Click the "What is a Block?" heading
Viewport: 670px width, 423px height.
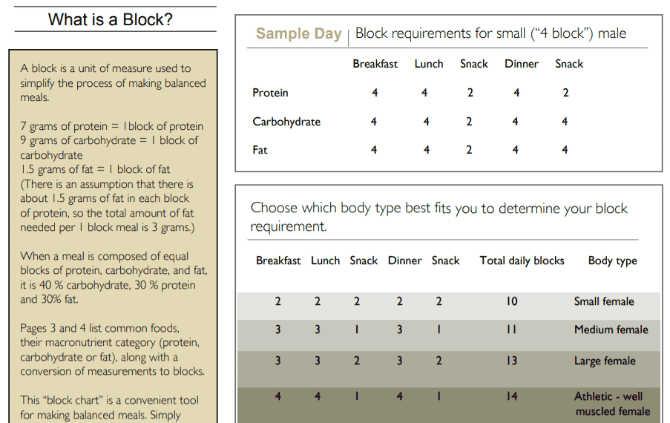(110, 19)
